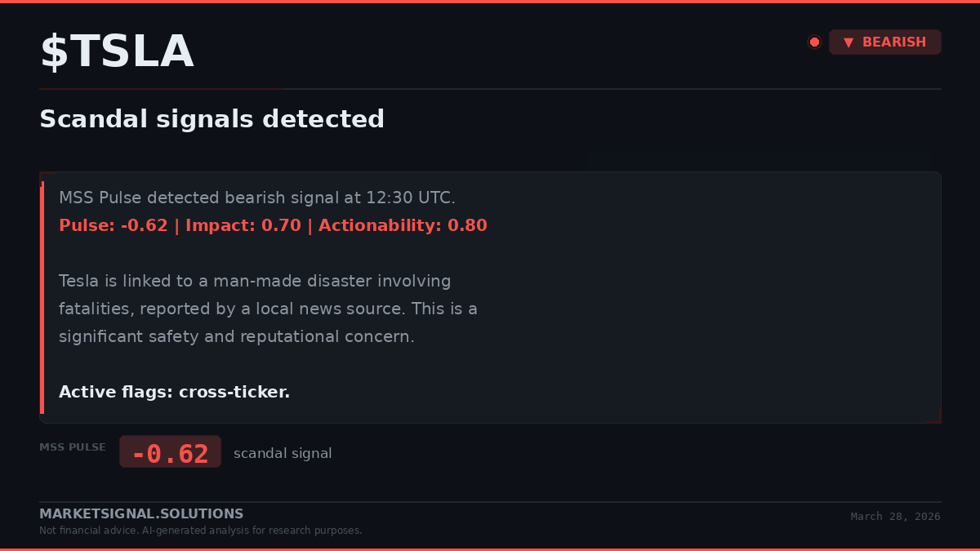Click the BEARISH sentiment label
The image size is (980, 551).
[x=894, y=42]
